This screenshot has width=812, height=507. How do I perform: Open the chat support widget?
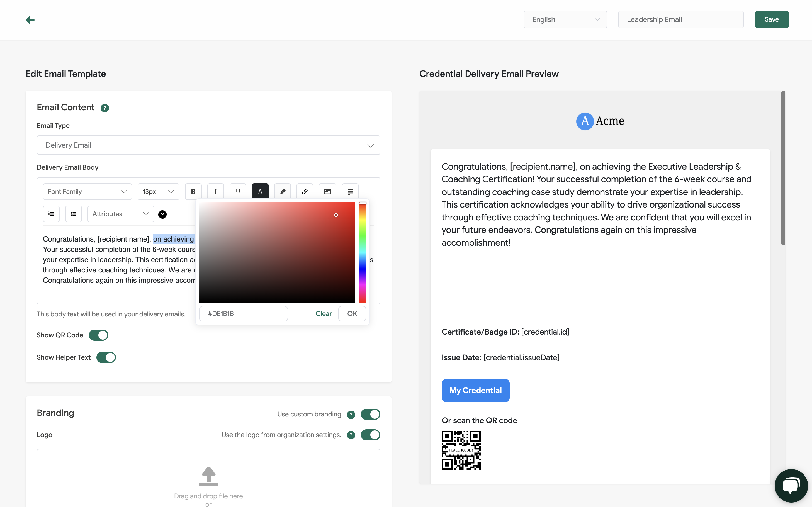(791, 486)
